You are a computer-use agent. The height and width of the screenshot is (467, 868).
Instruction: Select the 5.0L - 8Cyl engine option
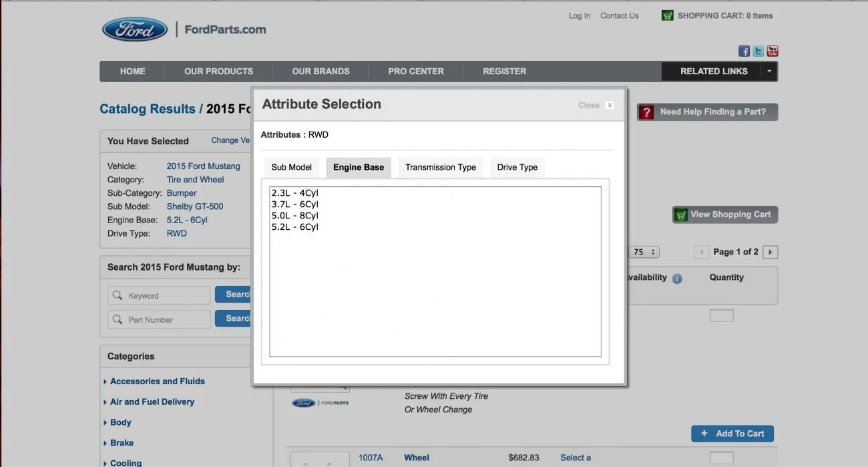295,216
